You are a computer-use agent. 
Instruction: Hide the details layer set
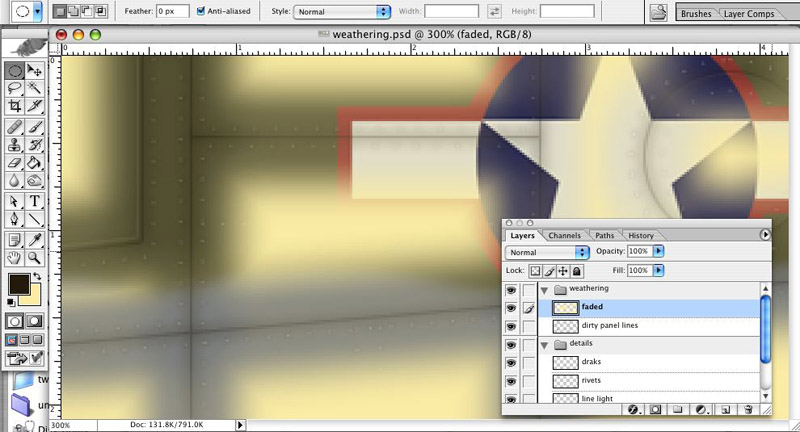pos(511,345)
